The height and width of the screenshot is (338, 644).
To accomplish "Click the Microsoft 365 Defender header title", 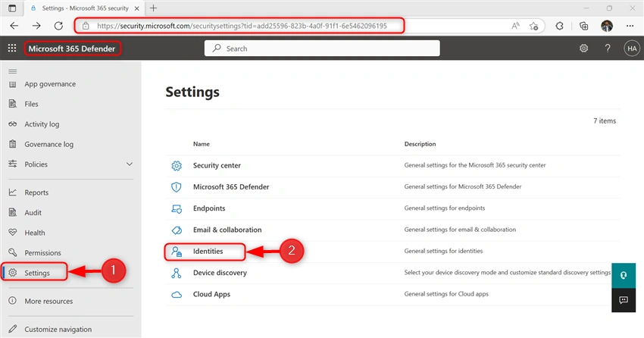I will click(x=72, y=49).
